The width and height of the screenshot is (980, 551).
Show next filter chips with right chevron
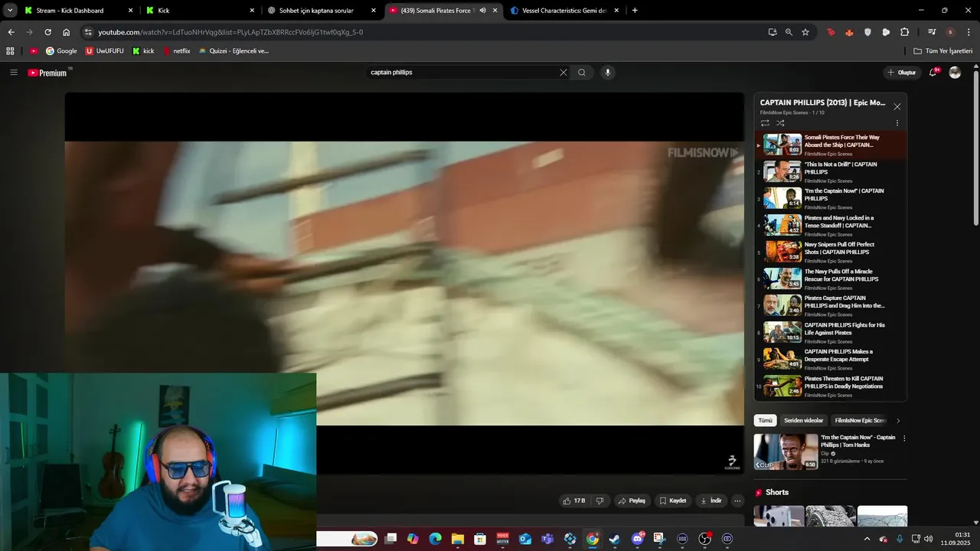[x=898, y=420]
